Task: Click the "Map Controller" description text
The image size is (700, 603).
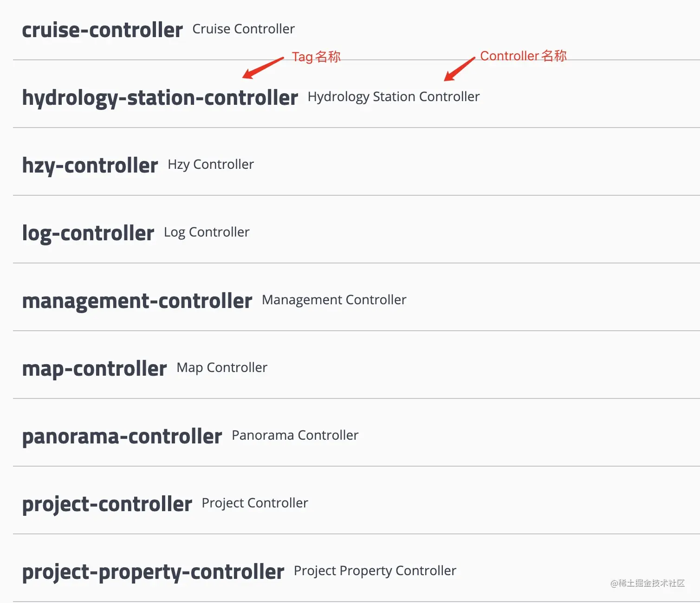Action: click(x=222, y=368)
